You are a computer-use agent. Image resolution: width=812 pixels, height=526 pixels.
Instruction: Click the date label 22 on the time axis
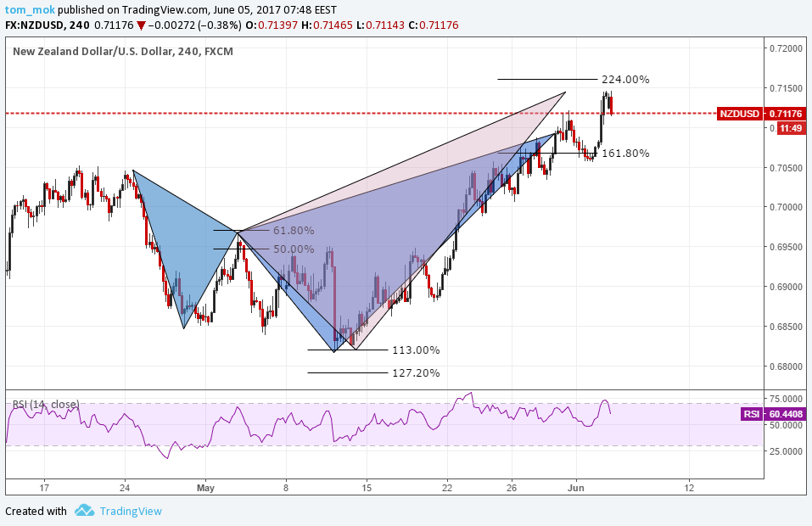pyautogui.click(x=447, y=488)
